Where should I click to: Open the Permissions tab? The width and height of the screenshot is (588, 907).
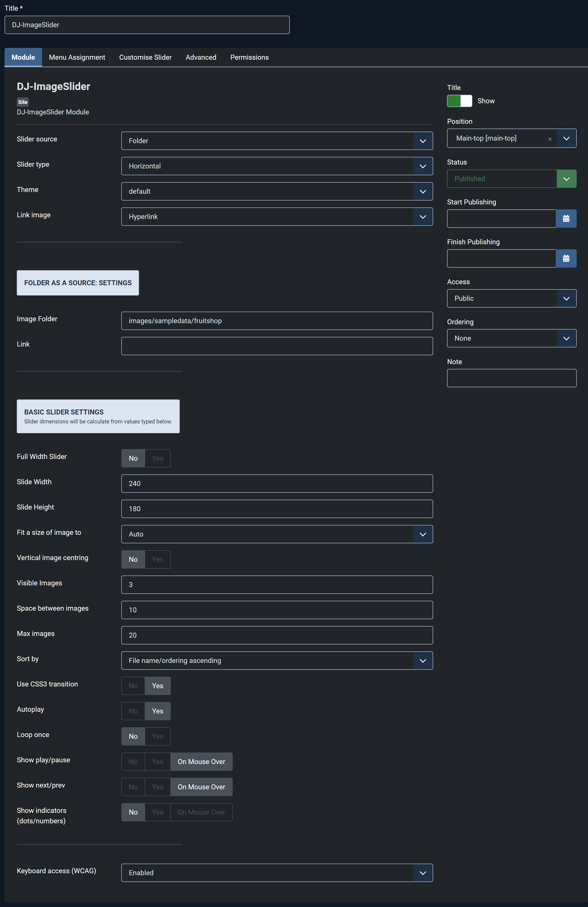pos(249,58)
